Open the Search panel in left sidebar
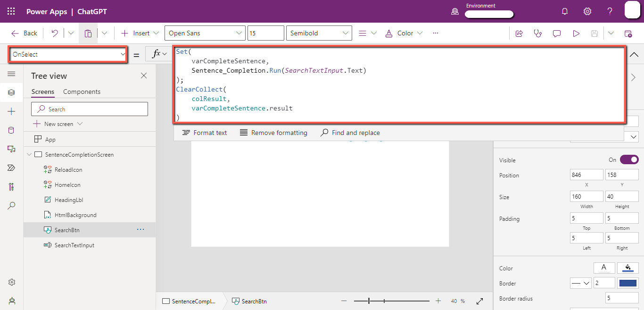 click(11, 205)
